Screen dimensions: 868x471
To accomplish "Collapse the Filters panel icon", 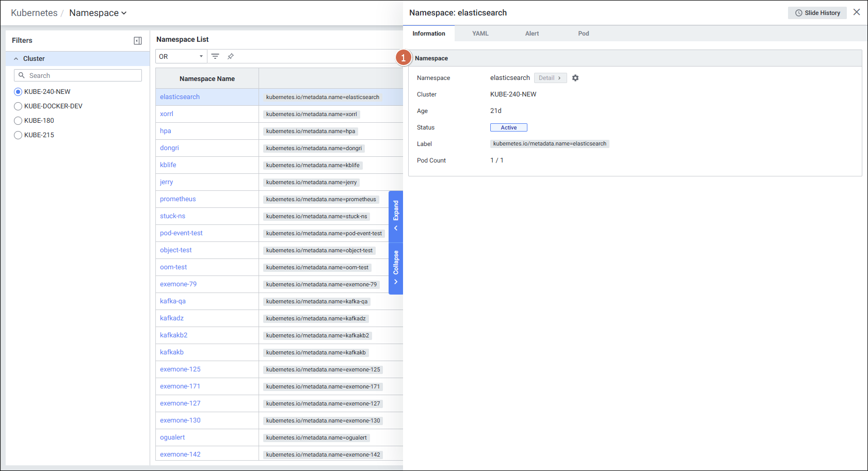I will coord(138,41).
